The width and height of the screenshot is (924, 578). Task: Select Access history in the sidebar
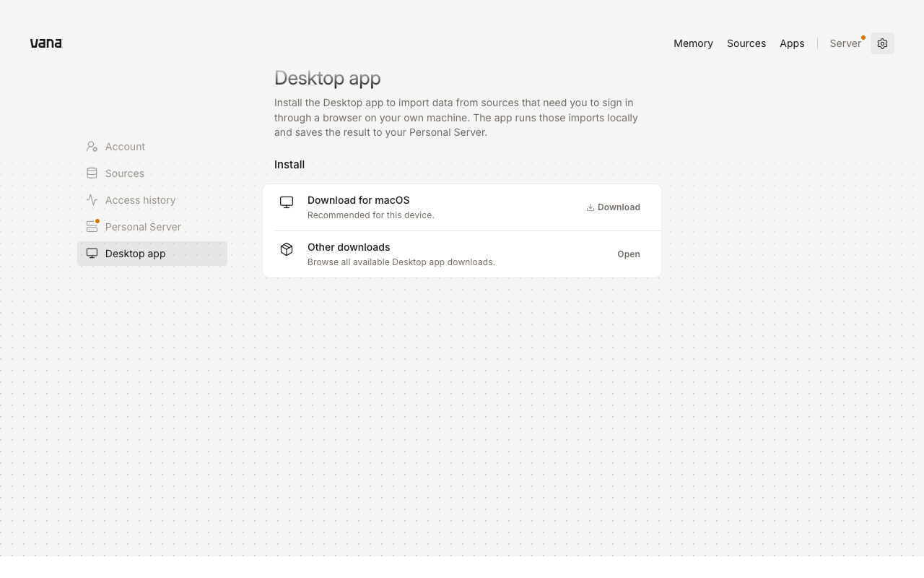[x=152, y=200]
